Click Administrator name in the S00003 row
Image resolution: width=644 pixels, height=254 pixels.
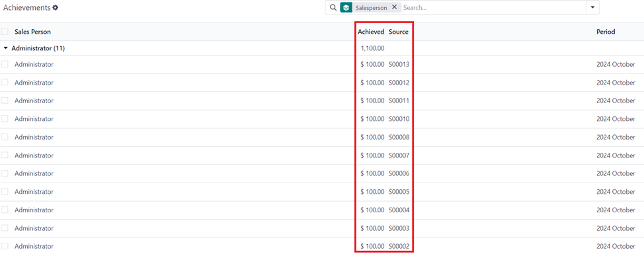tap(34, 228)
